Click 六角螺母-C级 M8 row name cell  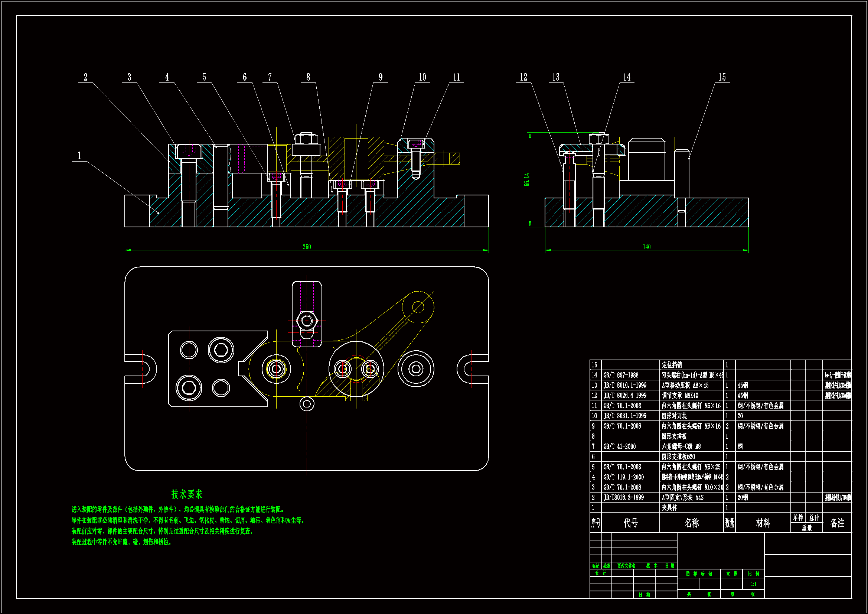coord(681,446)
